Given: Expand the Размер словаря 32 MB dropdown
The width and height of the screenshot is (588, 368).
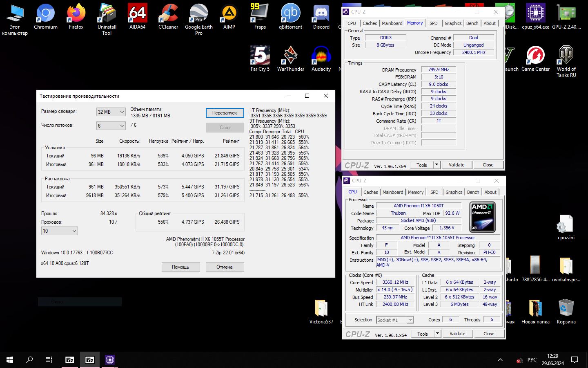Looking at the screenshot, I should [111, 112].
